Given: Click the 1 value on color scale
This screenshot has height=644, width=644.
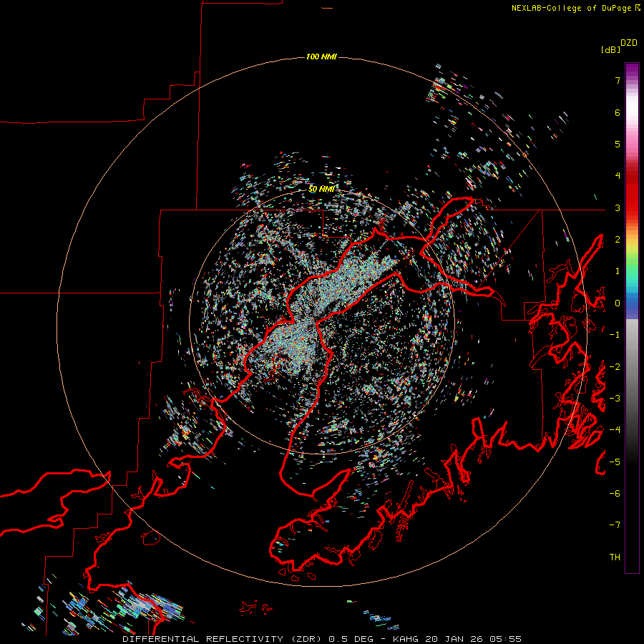Looking at the screenshot, I should [x=618, y=271].
